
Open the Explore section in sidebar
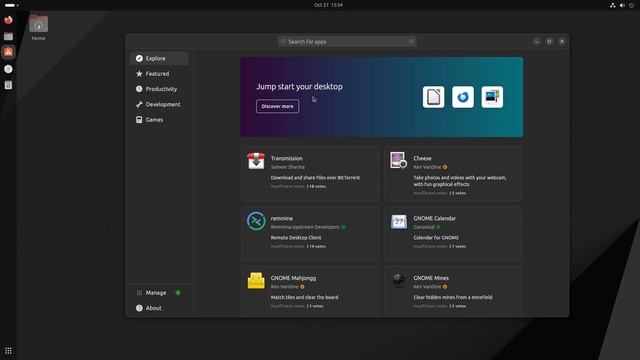[x=159, y=58]
